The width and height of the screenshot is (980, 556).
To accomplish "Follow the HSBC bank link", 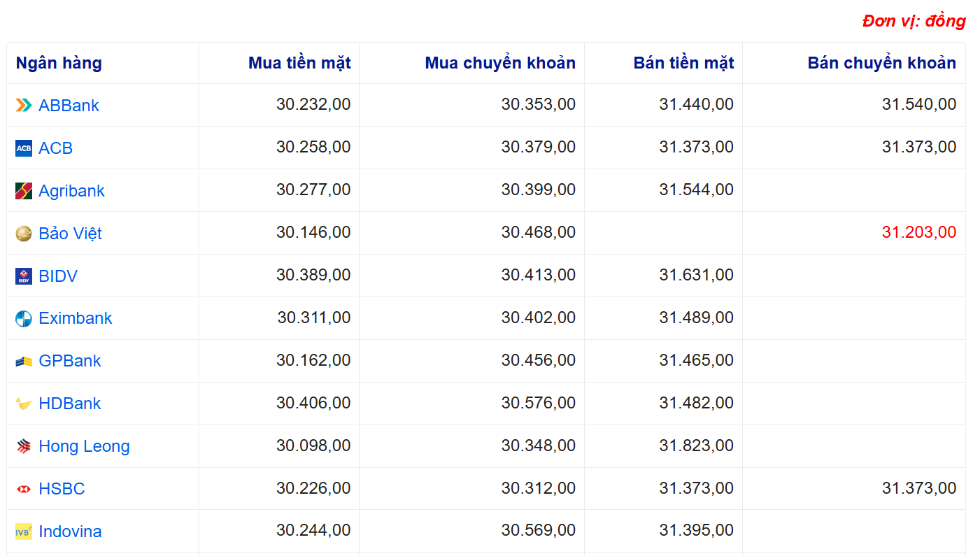I will 62,489.
